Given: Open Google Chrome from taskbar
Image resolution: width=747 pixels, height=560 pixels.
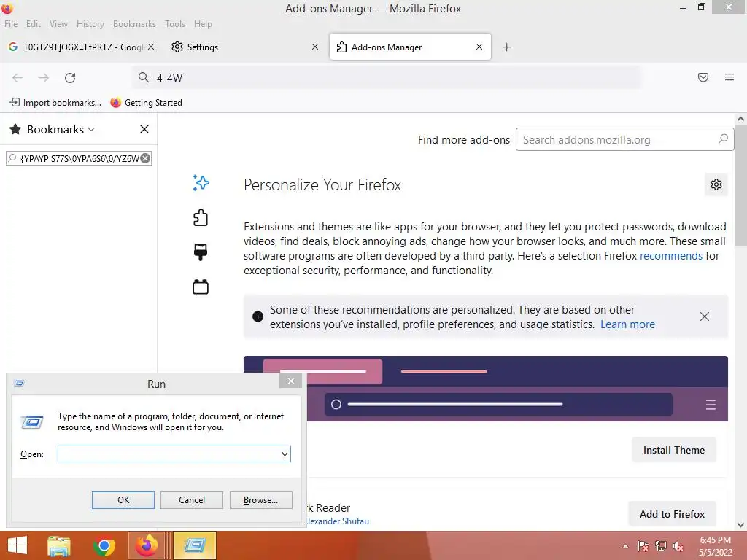Looking at the screenshot, I should tap(104, 545).
